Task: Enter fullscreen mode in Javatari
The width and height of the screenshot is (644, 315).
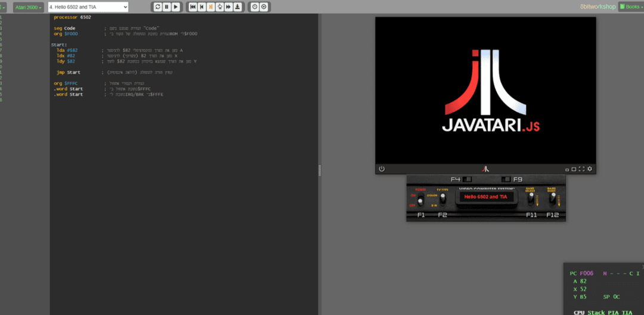Action: (x=581, y=169)
